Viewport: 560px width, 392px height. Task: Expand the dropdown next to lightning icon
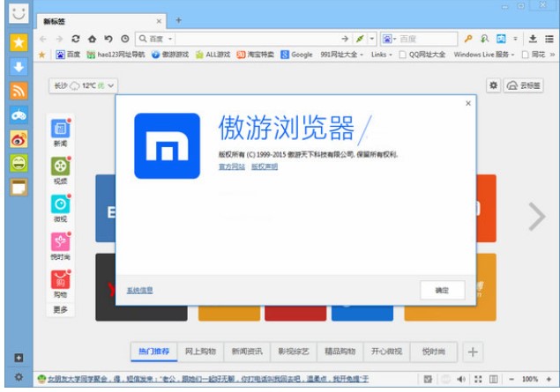pos(372,39)
